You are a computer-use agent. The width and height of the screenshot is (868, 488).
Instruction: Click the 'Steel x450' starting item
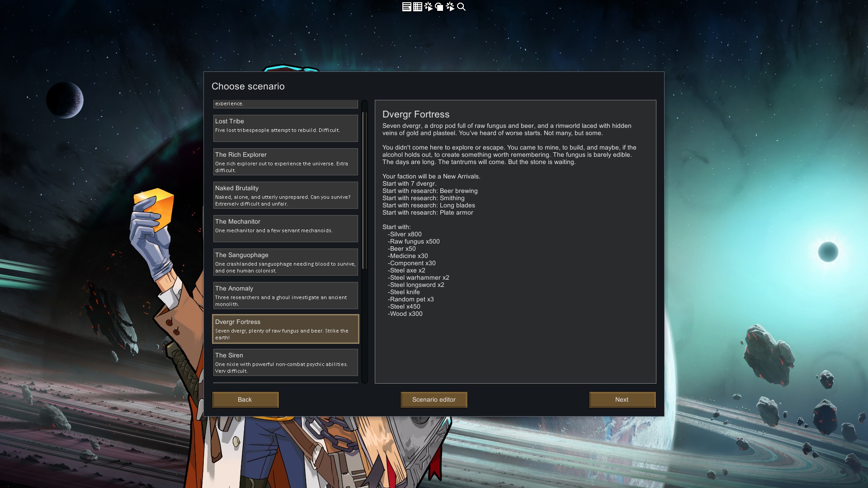[x=404, y=306]
